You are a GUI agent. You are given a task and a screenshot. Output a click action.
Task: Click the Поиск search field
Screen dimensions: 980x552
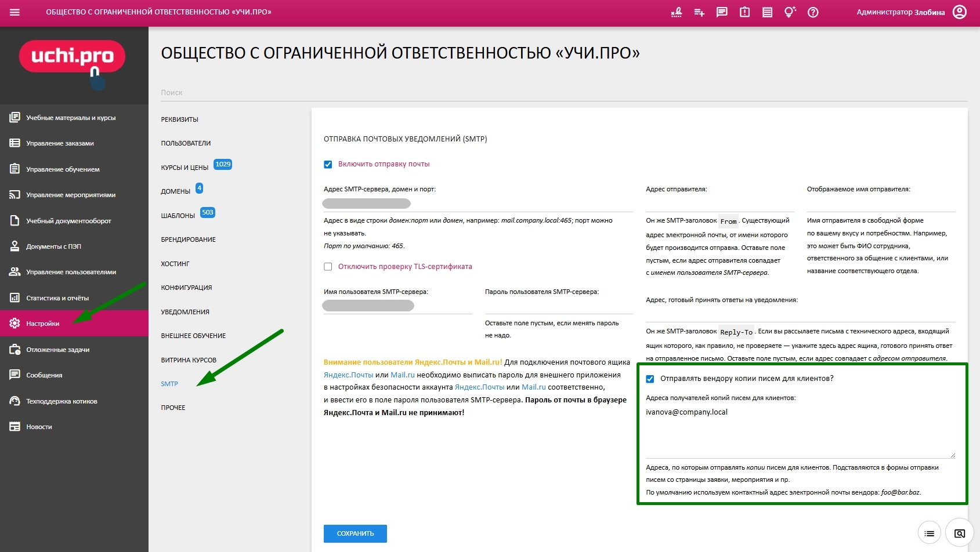click(x=564, y=93)
